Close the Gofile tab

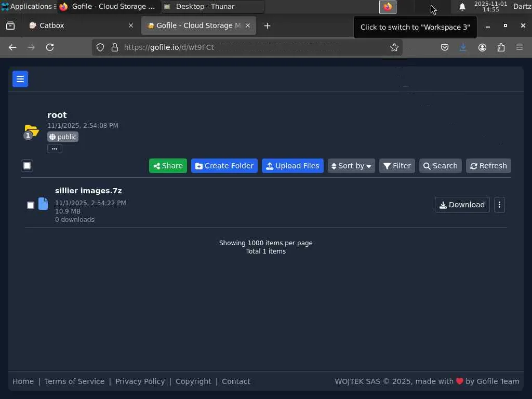point(248,25)
